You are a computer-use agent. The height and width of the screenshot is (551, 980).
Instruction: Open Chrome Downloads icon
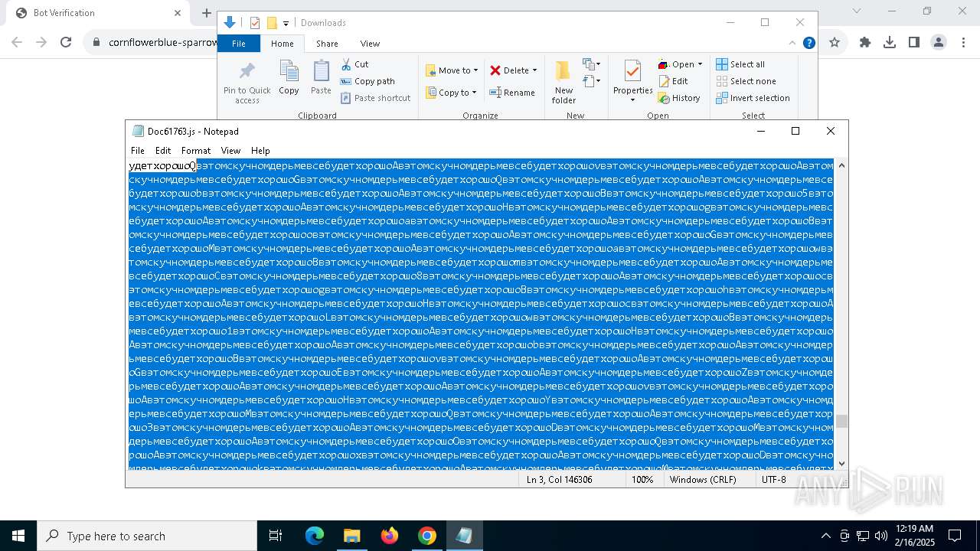point(890,43)
